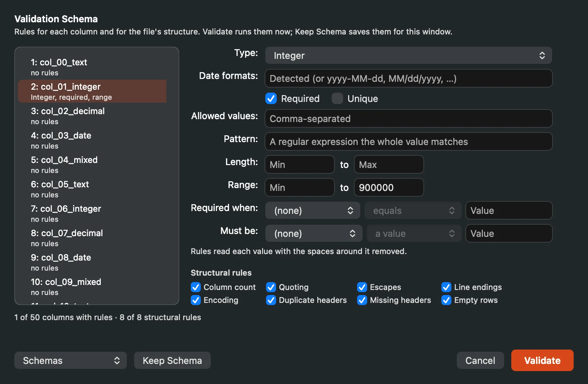The image size is (588, 384).
Task: Focus the Date formats input field
Action: point(408,79)
